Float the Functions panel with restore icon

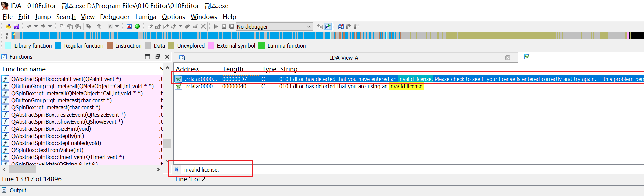click(x=157, y=57)
